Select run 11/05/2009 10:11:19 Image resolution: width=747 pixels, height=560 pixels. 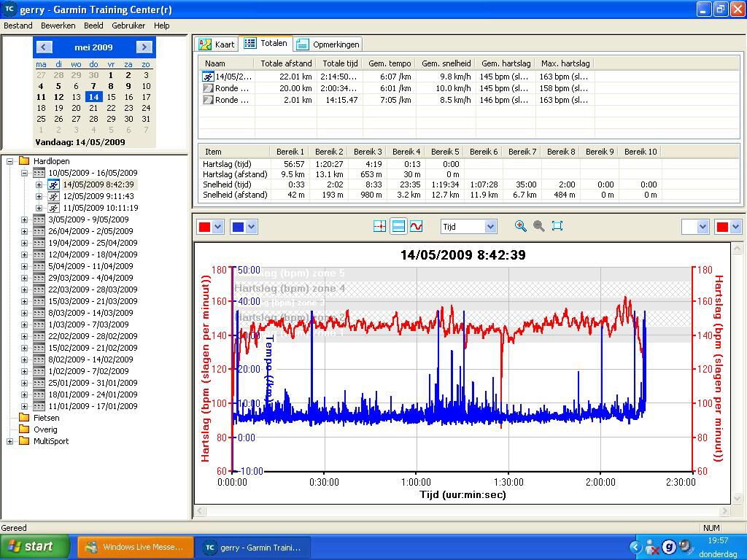point(101,208)
